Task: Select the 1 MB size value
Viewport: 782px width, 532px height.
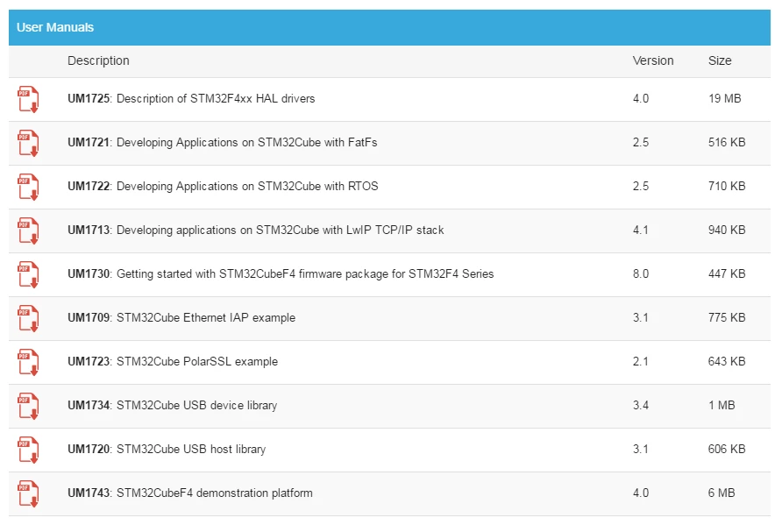Action: (x=722, y=406)
